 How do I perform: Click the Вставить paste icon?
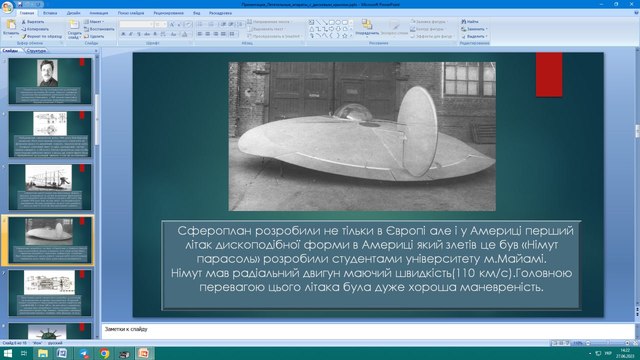11,24
